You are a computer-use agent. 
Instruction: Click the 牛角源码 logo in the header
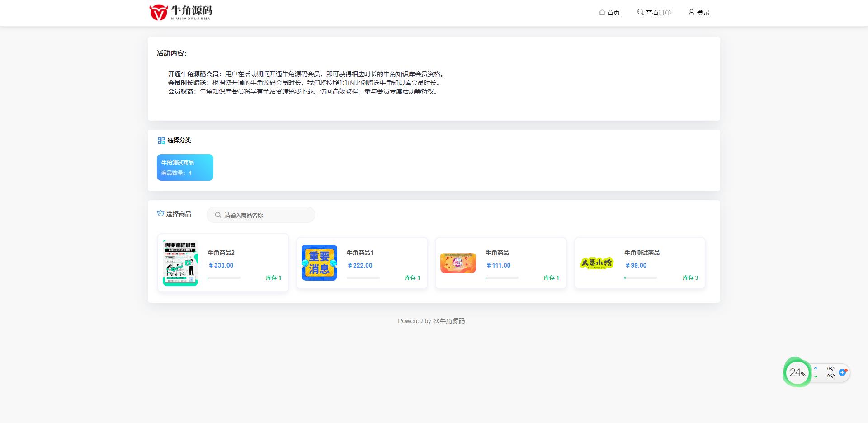click(181, 12)
